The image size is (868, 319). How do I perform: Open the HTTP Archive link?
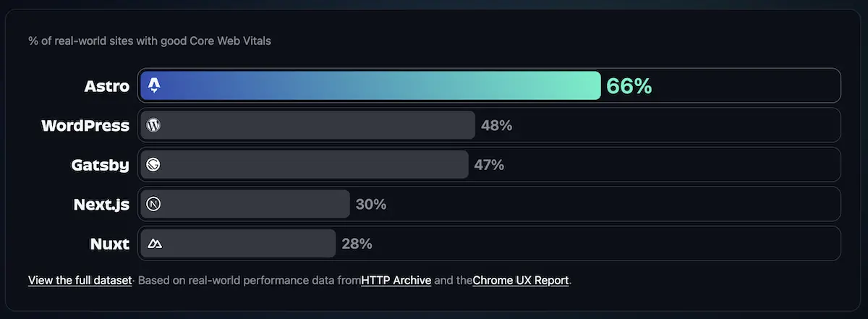[396, 280]
